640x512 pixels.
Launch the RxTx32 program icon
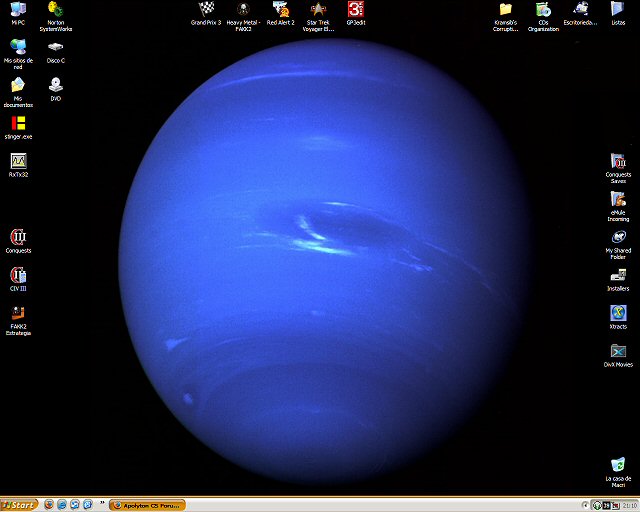18,161
